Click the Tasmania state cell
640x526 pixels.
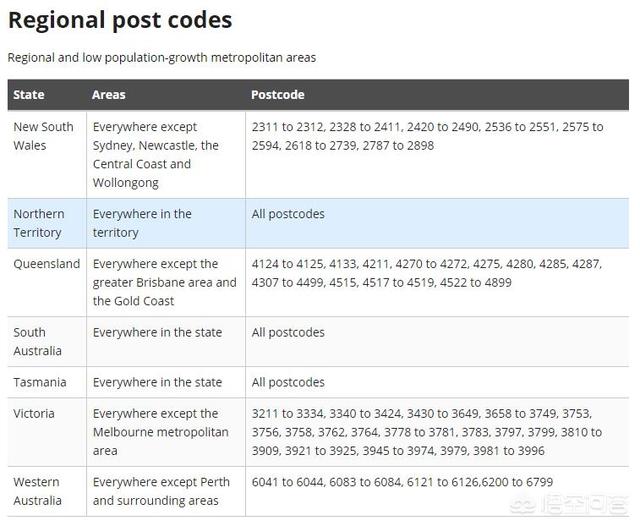point(40,382)
